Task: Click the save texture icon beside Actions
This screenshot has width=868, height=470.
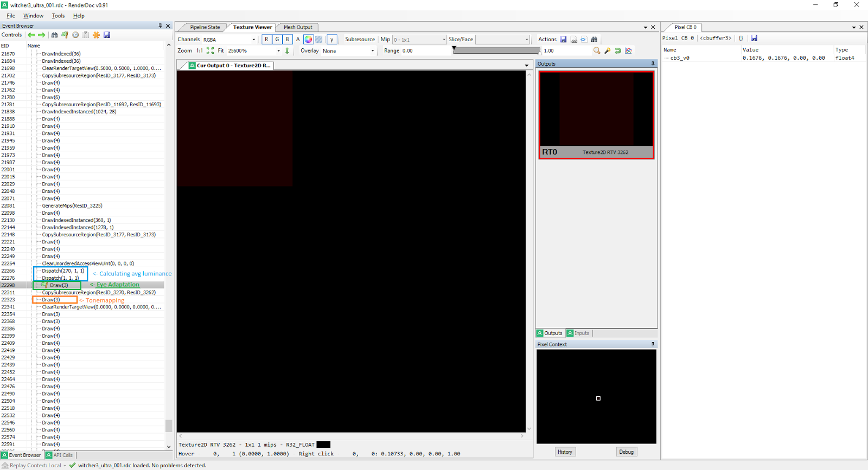Action: click(564, 40)
